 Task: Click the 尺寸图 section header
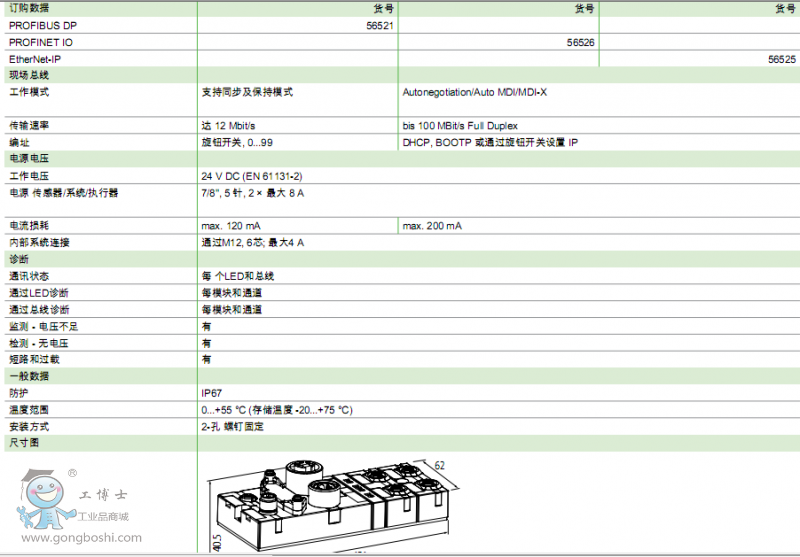point(24,442)
